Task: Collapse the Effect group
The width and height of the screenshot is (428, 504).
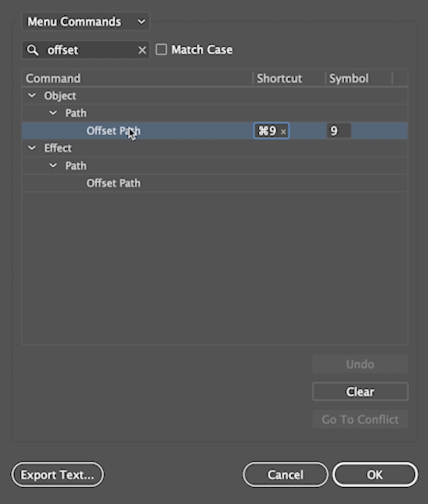Action: (32, 148)
